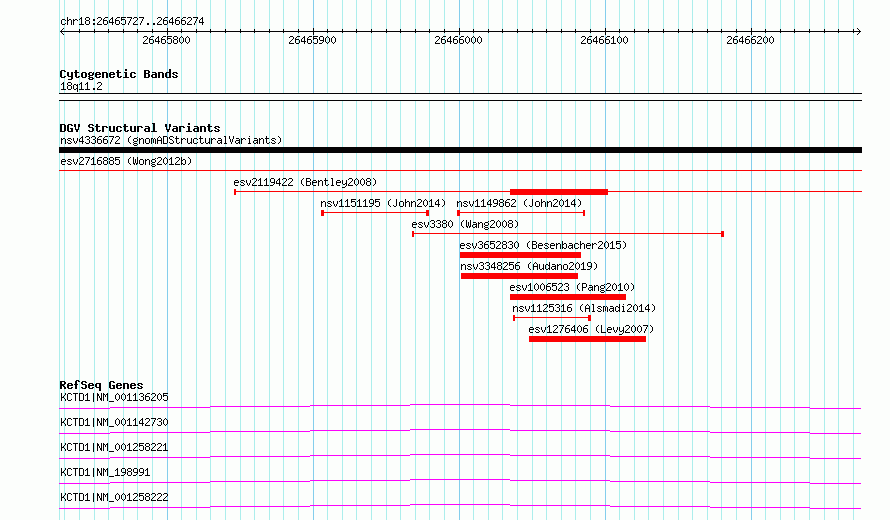Click the esv3380 red span line
This screenshot has height=520, width=890.
click(568, 234)
